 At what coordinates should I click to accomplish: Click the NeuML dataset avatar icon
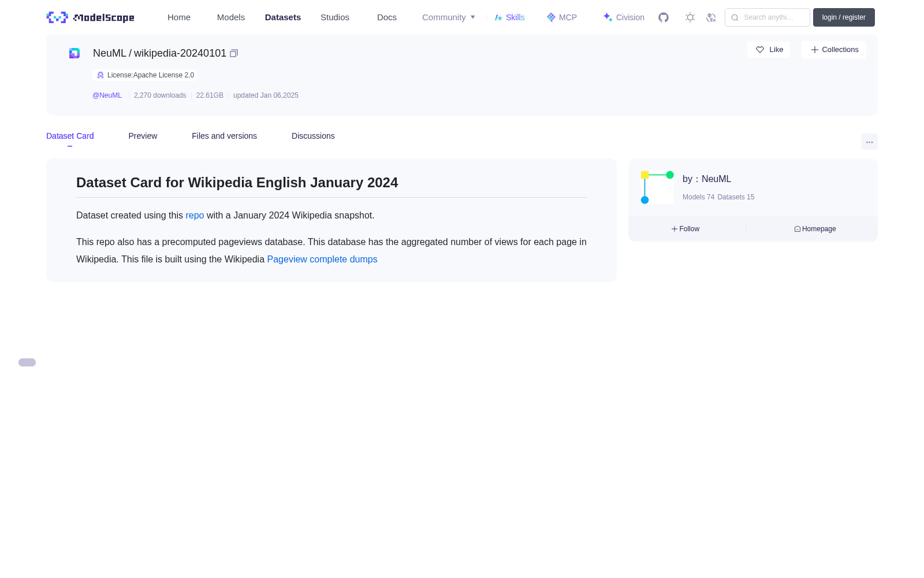[x=74, y=53]
